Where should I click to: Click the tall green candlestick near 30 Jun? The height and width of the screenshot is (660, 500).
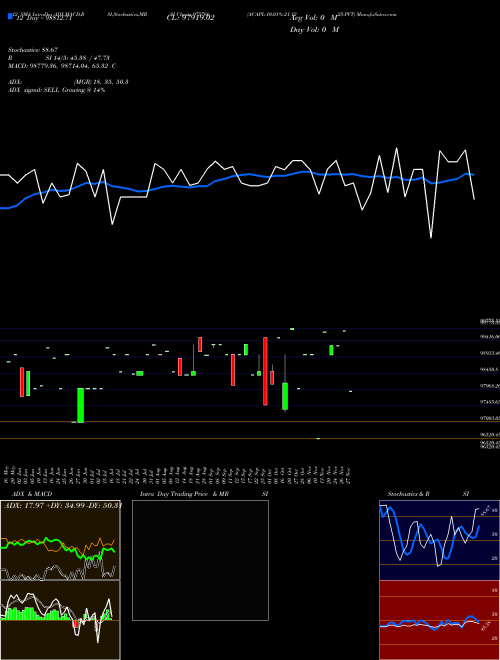80,405
